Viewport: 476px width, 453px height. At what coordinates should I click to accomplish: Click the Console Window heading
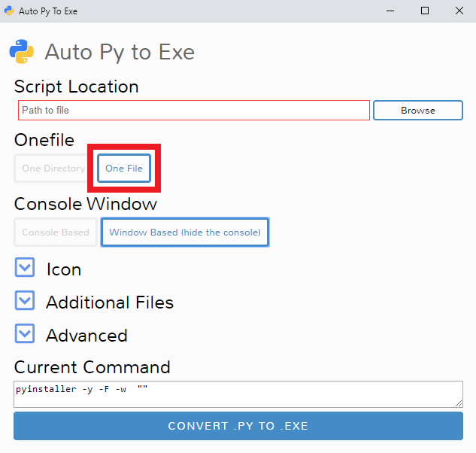click(86, 204)
